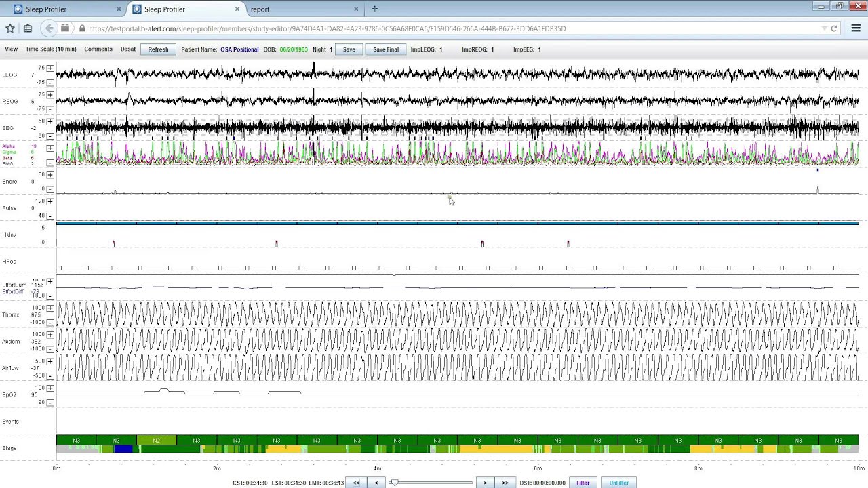Jump forward with the >> button
The height and width of the screenshot is (488, 868).
pyautogui.click(x=505, y=483)
